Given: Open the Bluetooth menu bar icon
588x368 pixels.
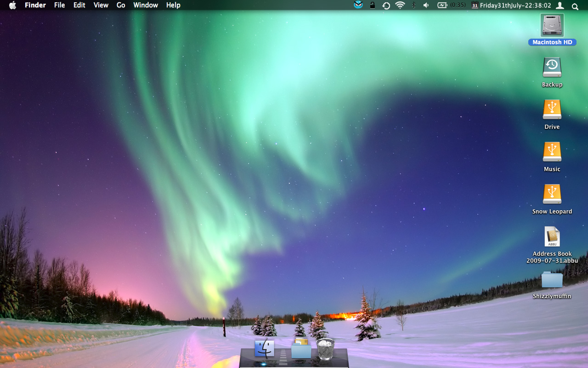Looking at the screenshot, I should click(413, 5).
